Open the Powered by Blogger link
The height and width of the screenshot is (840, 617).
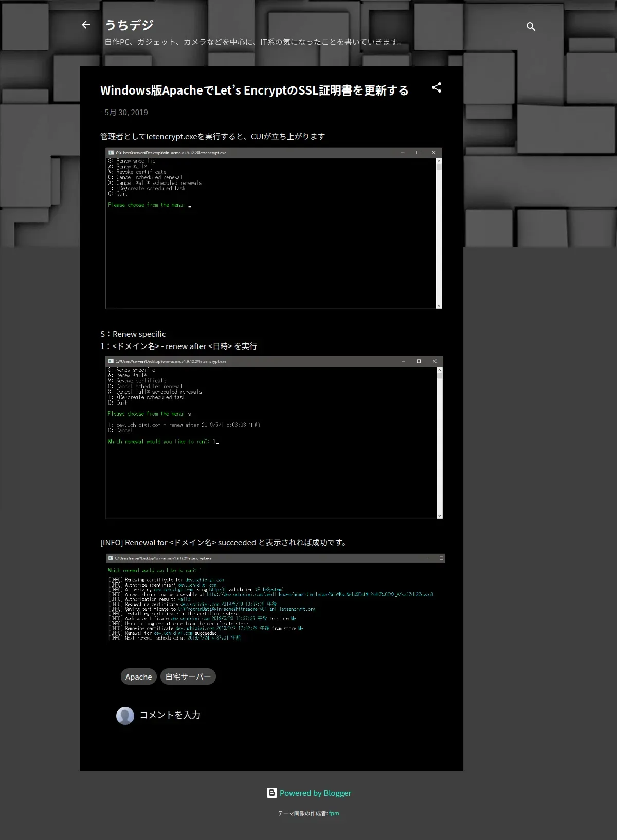[x=315, y=793]
